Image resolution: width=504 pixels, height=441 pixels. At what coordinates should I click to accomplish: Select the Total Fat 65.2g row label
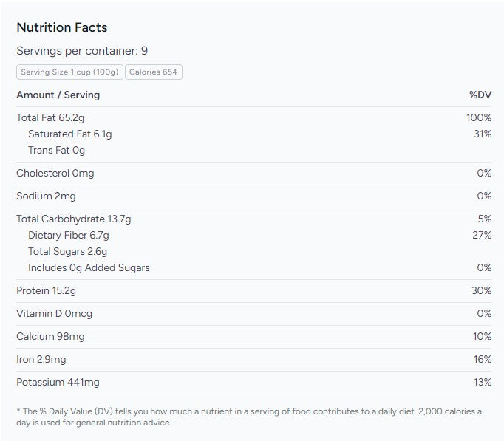click(50, 117)
